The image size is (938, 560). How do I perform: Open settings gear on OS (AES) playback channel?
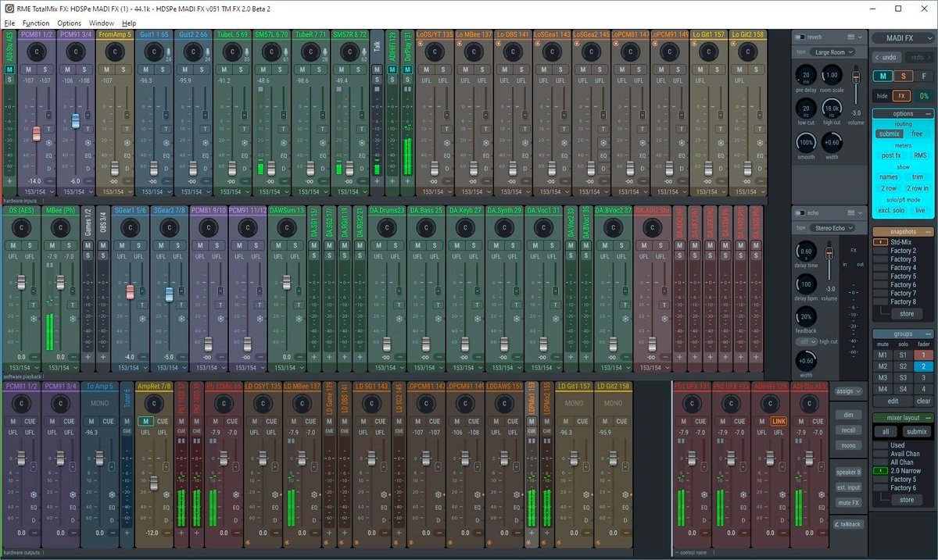coord(34,319)
